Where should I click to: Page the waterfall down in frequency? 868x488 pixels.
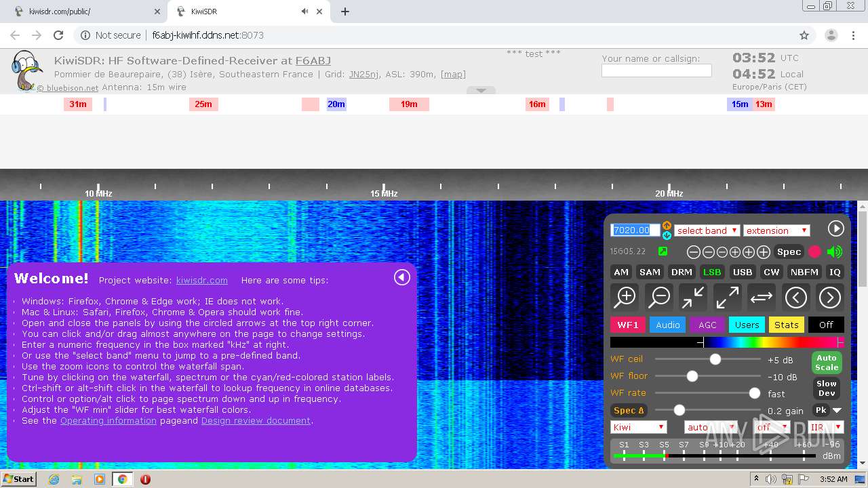click(795, 297)
